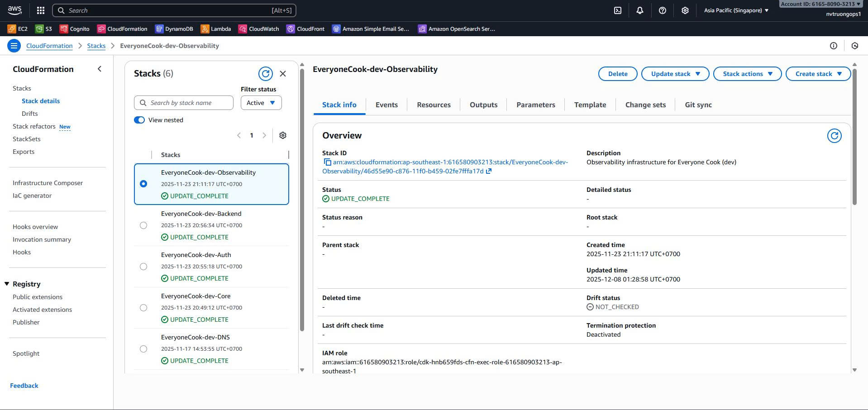Open the services grid menu icon
Image resolution: width=868 pixels, height=410 pixels.
(40, 10)
